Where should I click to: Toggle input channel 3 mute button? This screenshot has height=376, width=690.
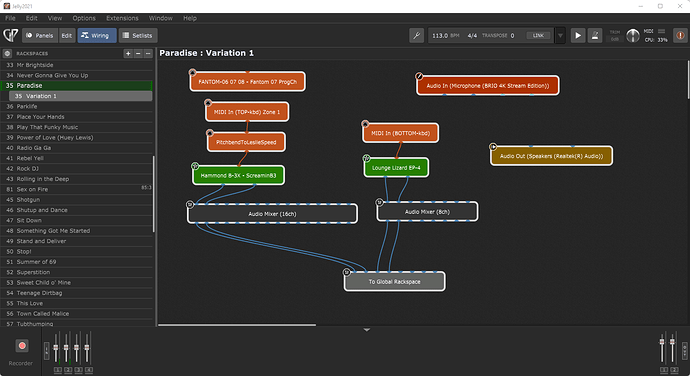click(x=78, y=370)
